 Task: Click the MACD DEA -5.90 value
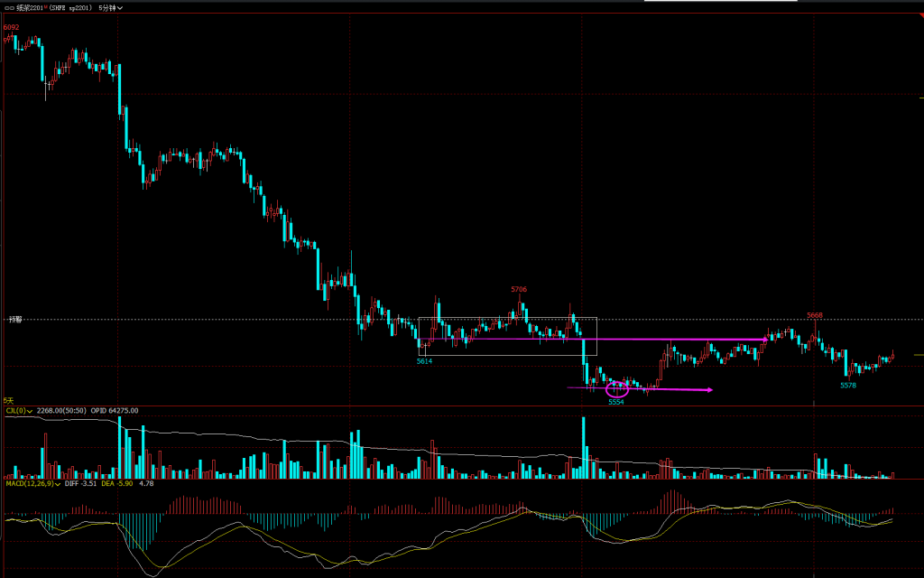[x=115, y=484]
